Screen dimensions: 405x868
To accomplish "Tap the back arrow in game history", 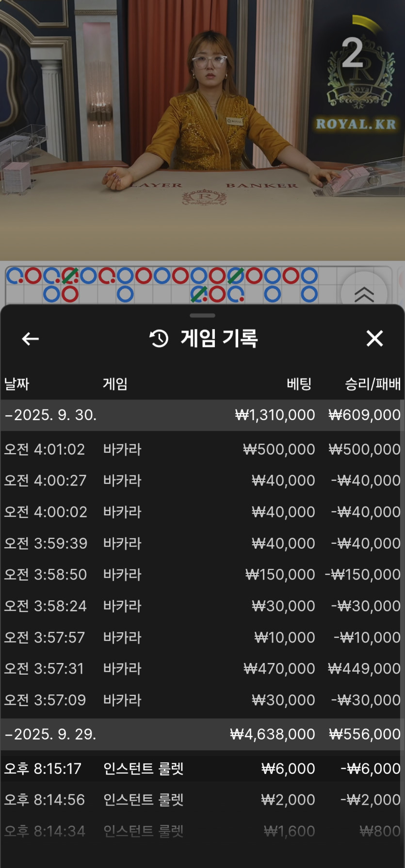I will click(30, 339).
